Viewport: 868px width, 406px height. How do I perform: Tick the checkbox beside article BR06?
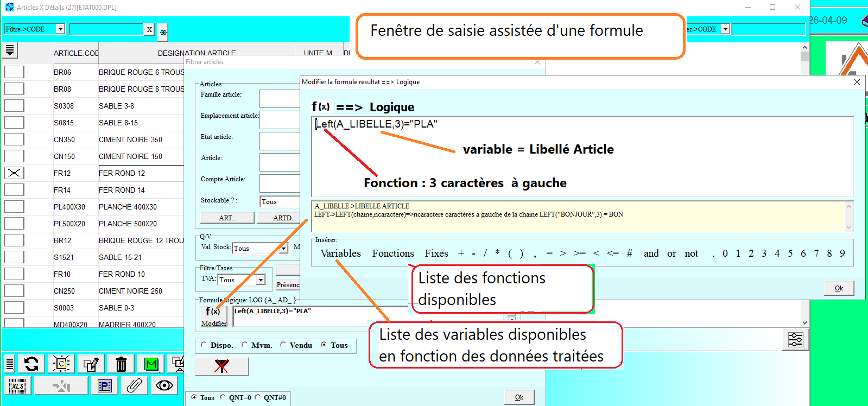pyautogui.click(x=14, y=72)
